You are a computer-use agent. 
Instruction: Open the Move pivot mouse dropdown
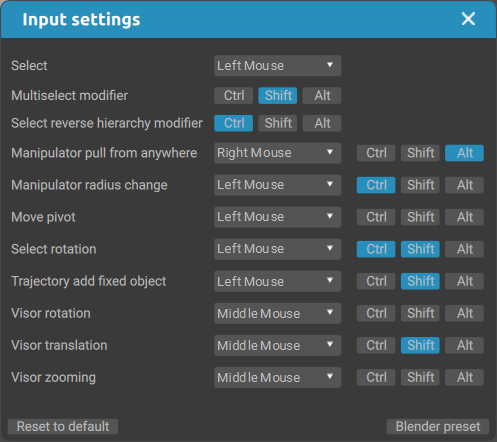pos(277,217)
